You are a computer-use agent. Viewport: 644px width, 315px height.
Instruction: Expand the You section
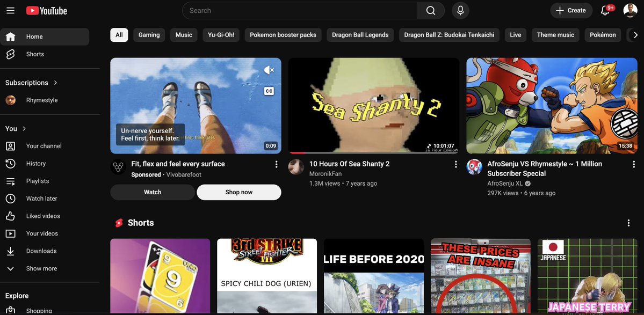coord(16,129)
